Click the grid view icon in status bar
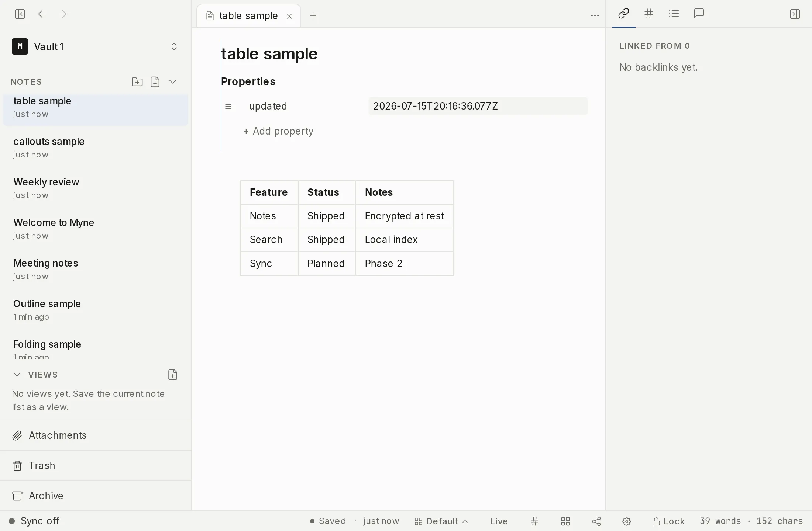 [x=565, y=521]
